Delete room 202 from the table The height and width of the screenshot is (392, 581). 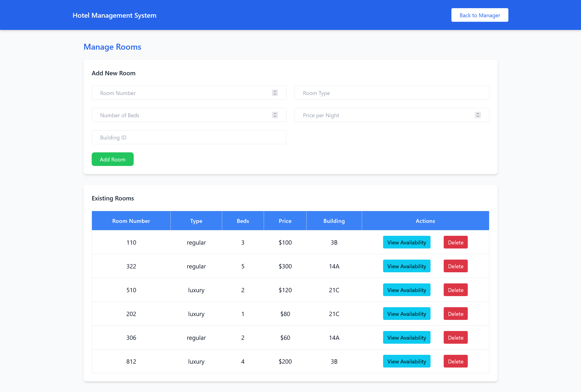(455, 314)
